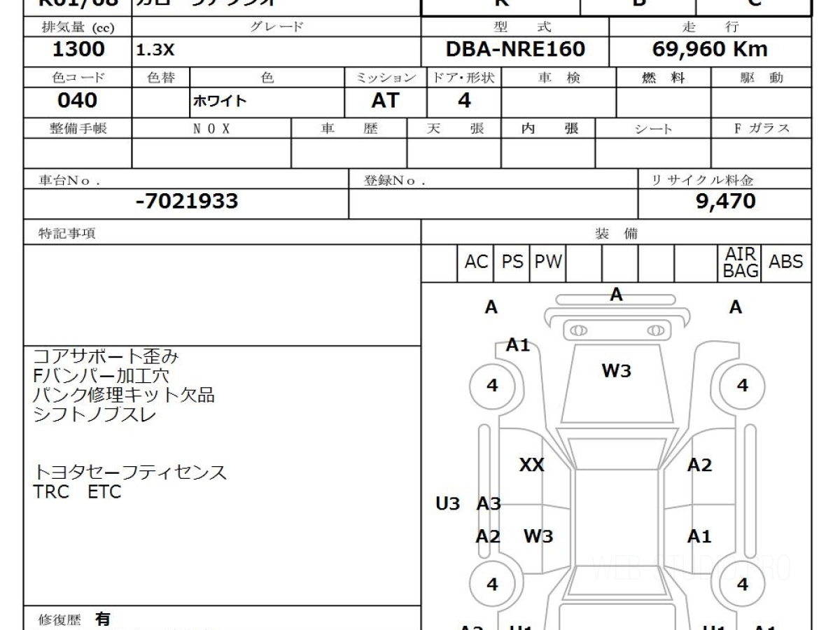Click the AC equipment cell
The width and height of the screenshot is (840, 630).
click(476, 262)
